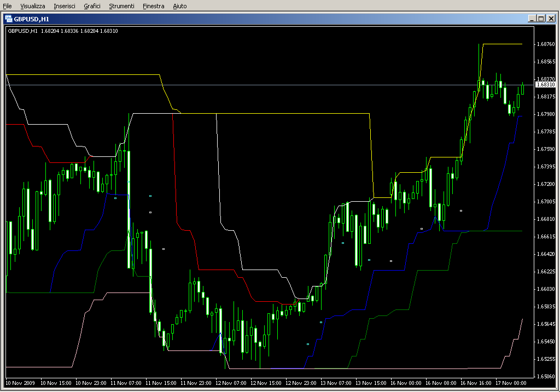Click the 1.65835 price scale label
The image size is (560, 392).
tap(546, 306)
